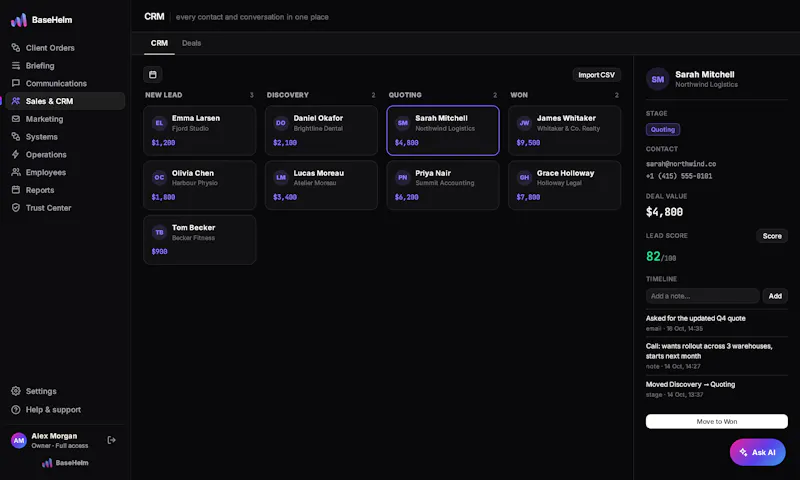Click the calendar view icon button
The width and height of the screenshot is (800, 480).
tap(153, 74)
